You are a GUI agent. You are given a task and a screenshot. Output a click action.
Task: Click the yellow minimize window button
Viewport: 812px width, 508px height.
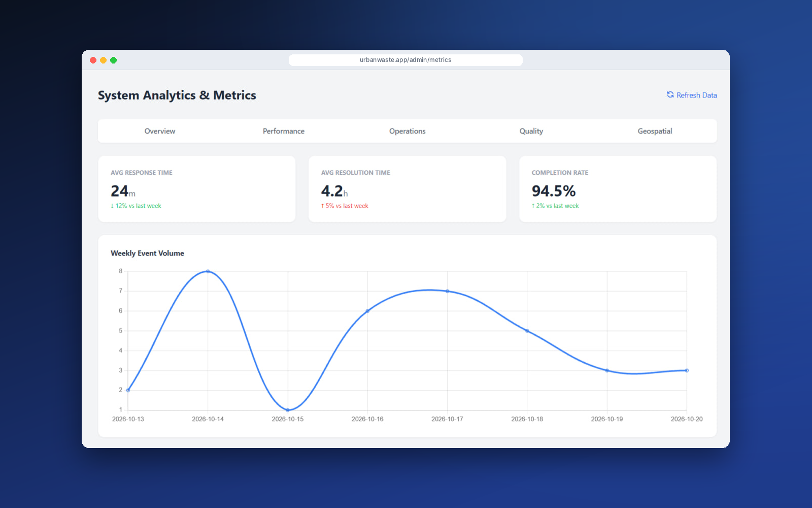tap(104, 60)
